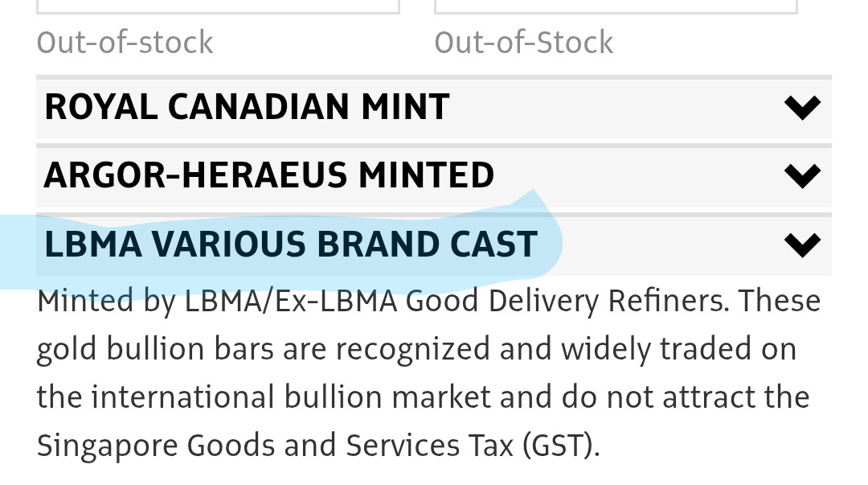Click 'Singapore Goods and Services Tax' text
This screenshot has height=485, width=868.
click(x=275, y=445)
